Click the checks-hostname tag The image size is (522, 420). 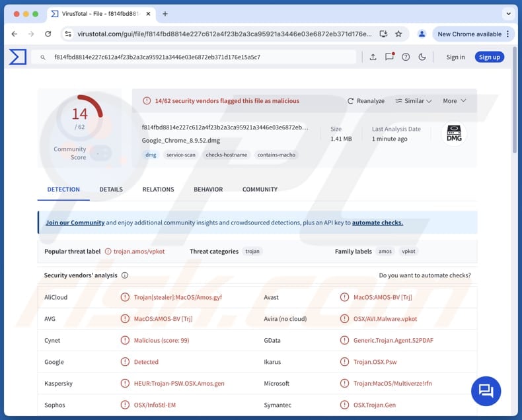click(227, 155)
